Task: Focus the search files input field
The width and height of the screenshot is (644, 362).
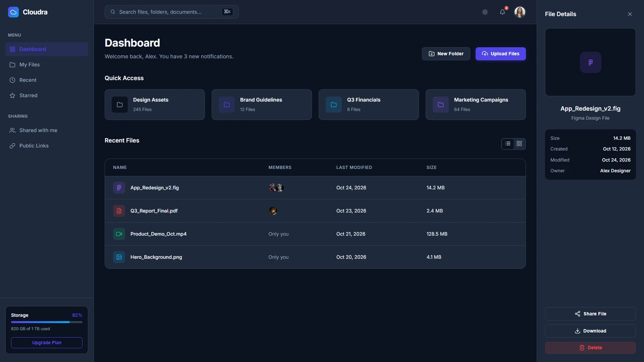Action: pyautogui.click(x=172, y=12)
